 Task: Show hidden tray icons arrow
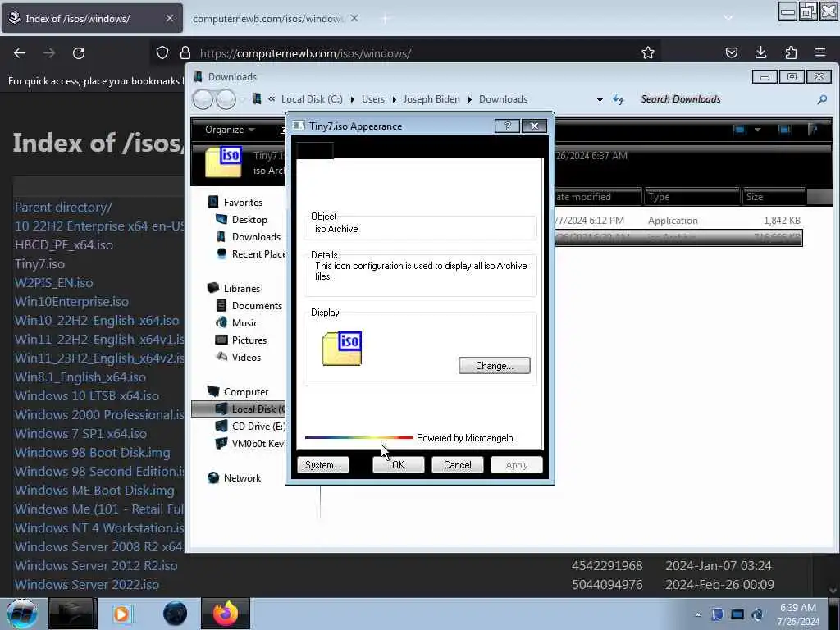pos(697,614)
